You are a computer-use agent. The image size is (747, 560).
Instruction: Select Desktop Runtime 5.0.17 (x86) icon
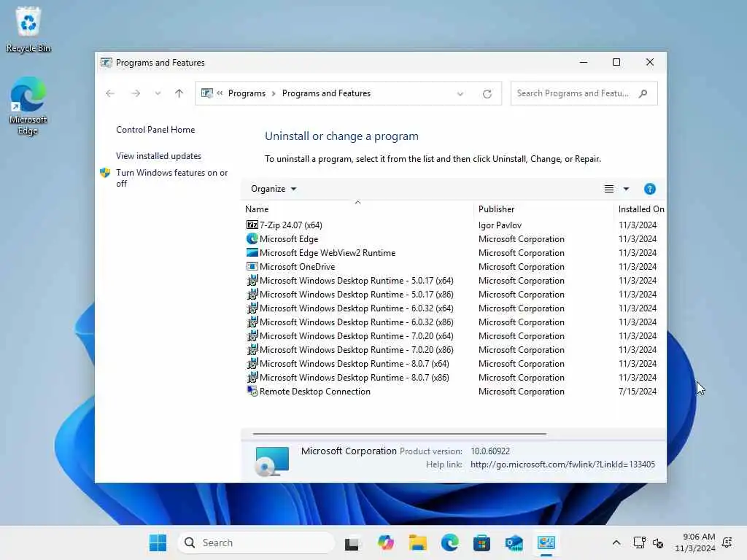click(x=252, y=294)
